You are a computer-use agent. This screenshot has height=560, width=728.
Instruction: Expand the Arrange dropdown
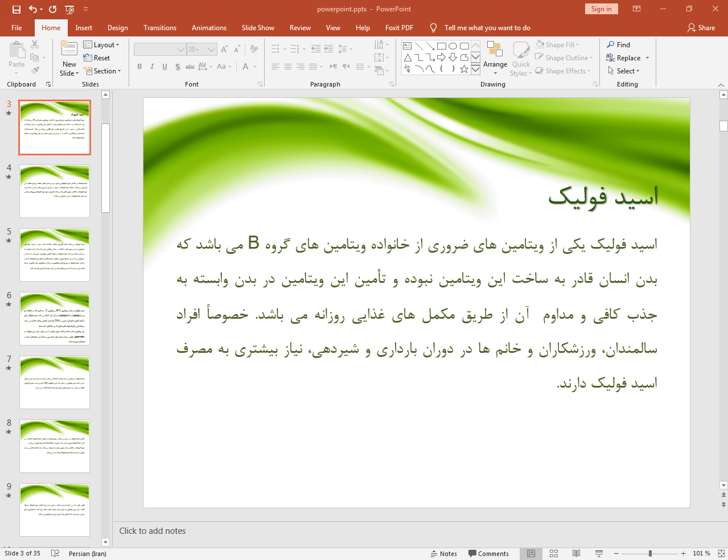pos(495,58)
